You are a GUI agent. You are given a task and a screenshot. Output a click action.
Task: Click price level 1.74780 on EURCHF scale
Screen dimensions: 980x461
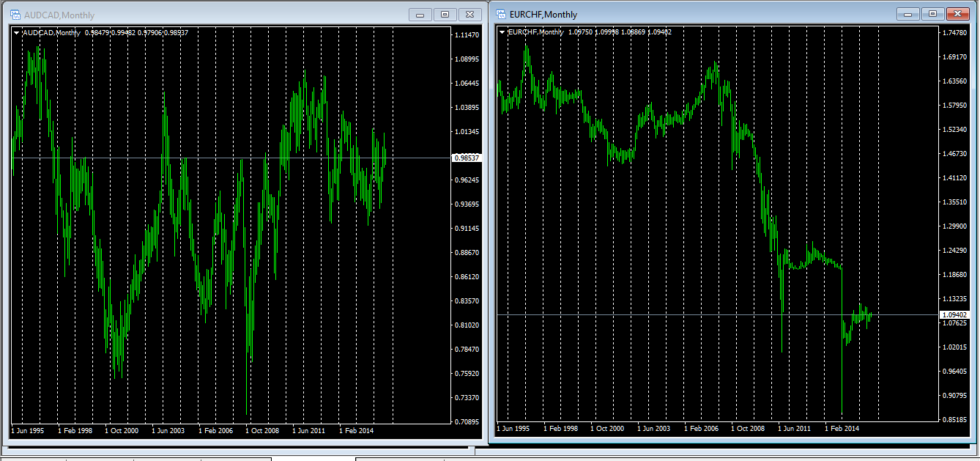click(x=954, y=33)
